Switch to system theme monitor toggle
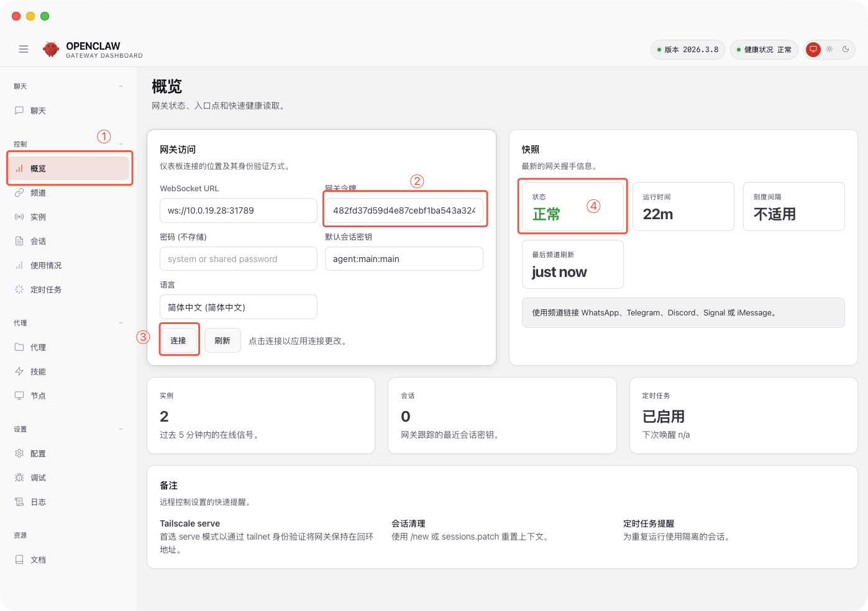 [813, 49]
